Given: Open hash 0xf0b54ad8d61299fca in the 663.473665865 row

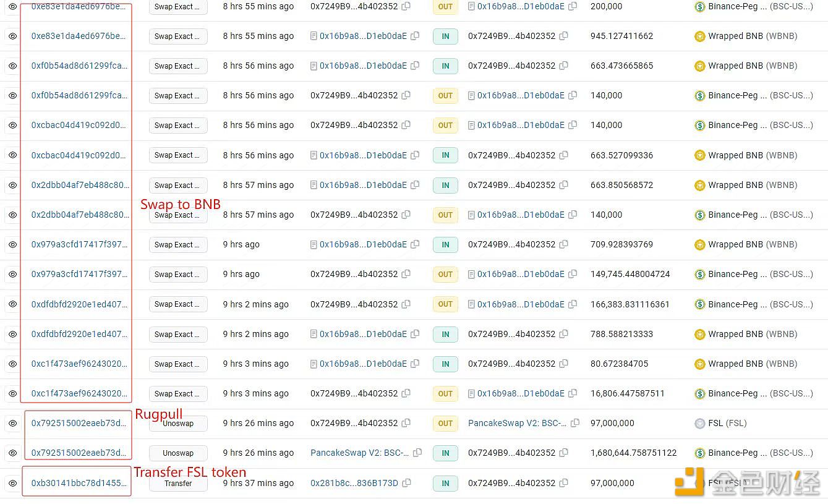Looking at the screenshot, I should (x=79, y=66).
